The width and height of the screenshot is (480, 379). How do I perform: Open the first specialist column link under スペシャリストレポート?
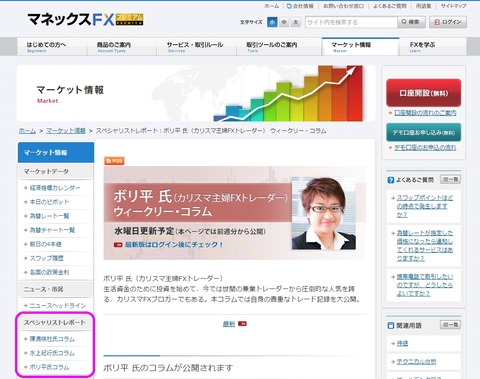click(52, 339)
